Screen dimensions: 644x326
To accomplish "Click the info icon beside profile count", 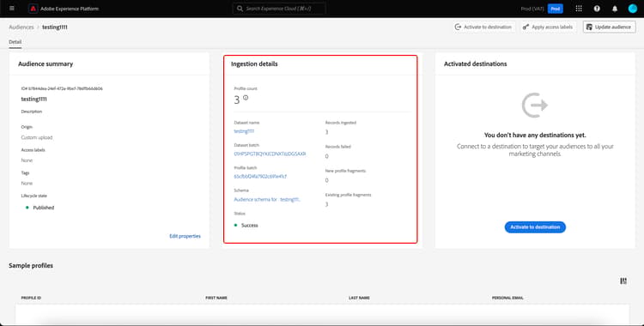I will [246, 98].
